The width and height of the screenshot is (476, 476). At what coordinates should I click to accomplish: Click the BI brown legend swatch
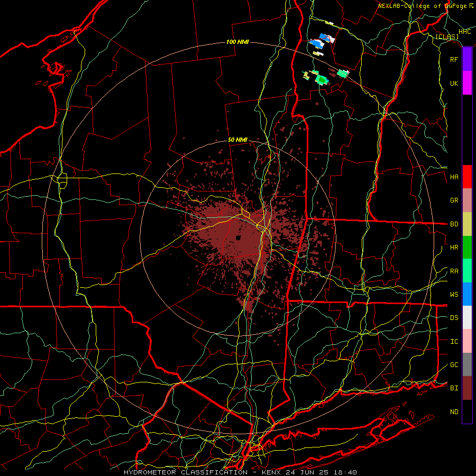click(467, 388)
